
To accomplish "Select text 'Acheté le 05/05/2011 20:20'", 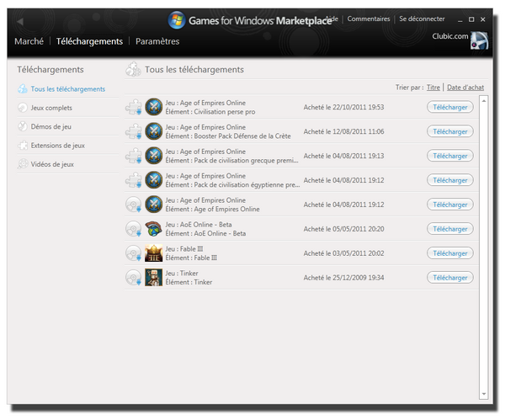I will [343, 229].
